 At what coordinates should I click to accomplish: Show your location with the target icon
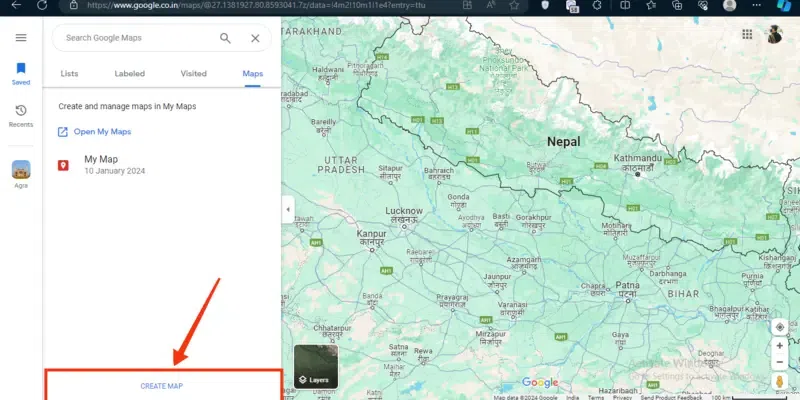pos(780,327)
